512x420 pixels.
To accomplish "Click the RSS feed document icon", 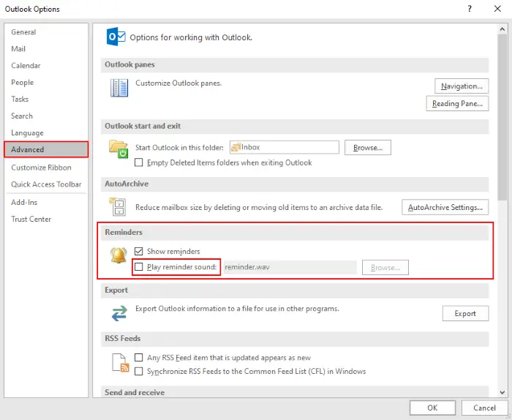I will point(121,362).
